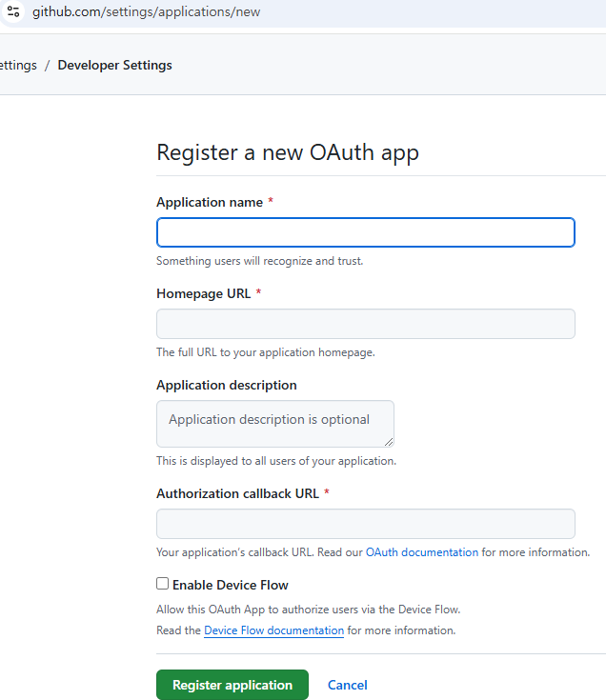606x700 pixels.
Task: Click the github.com address bar URL
Action: pyautogui.click(x=146, y=11)
